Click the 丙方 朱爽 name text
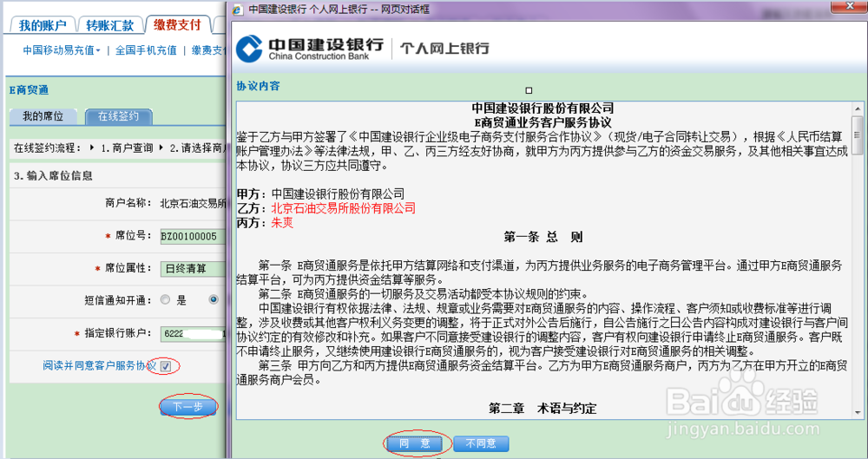Viewport: 868px width, 459px height. 282,223
